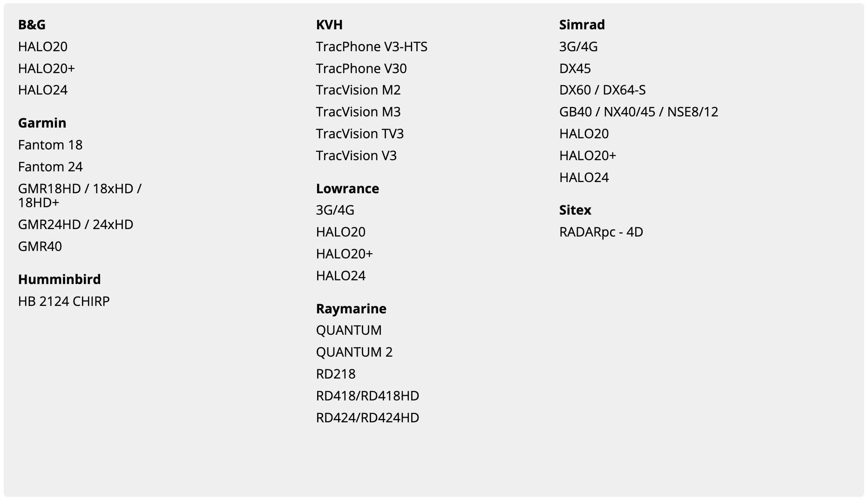Click HALO20+ under Simrad

588,156
